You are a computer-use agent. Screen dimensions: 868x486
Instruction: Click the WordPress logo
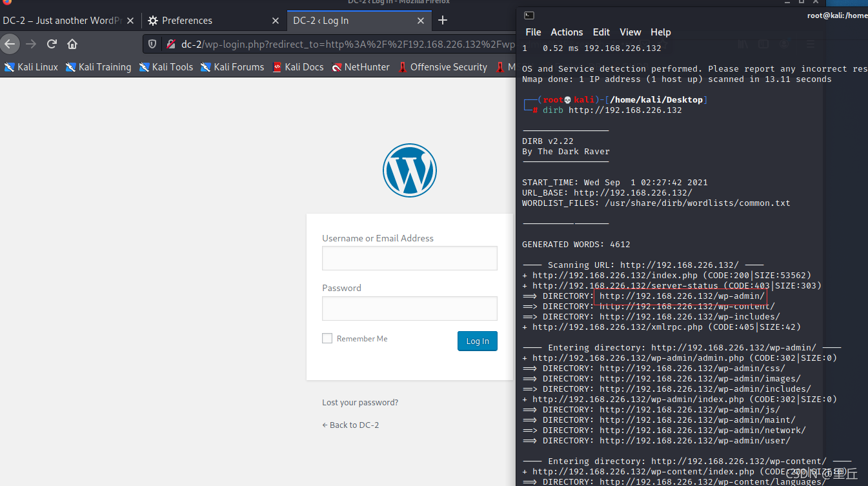click(410, 170)
